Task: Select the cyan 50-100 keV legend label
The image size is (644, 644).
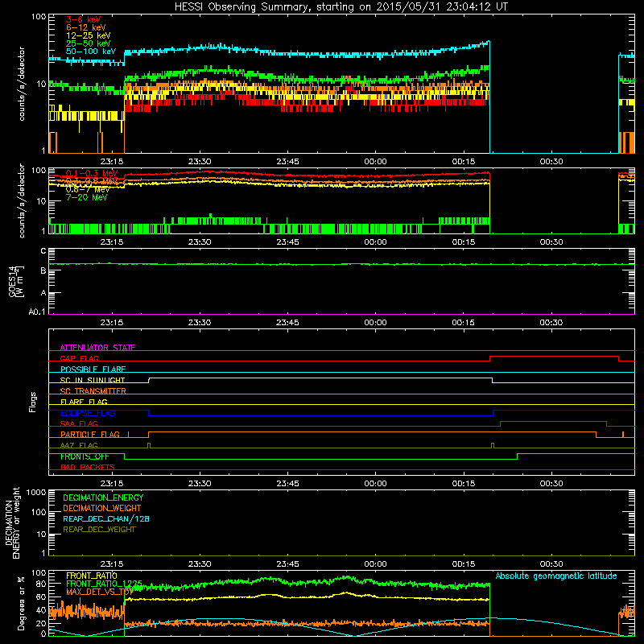Action: click(91, 52)
